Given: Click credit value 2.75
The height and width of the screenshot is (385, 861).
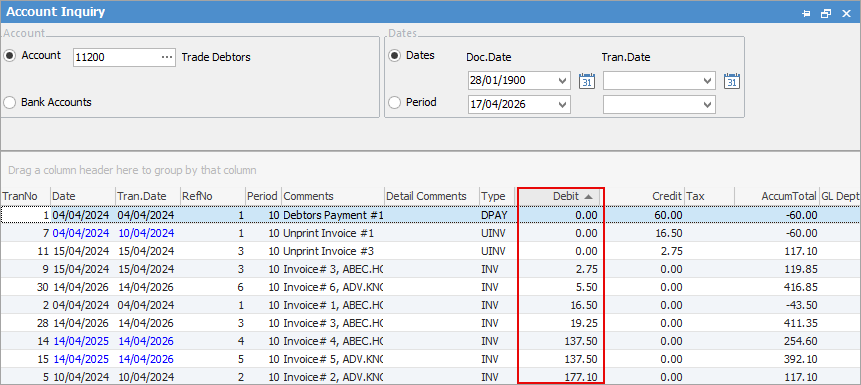Looking at the screenshot, I should point(672,251).
